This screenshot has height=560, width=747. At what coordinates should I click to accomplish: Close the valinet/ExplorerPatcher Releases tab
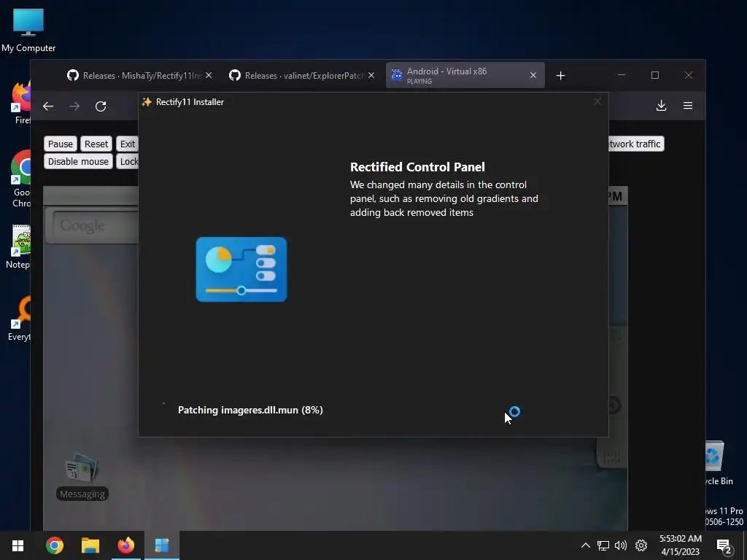pyautogui.click(x=371, y=75)
